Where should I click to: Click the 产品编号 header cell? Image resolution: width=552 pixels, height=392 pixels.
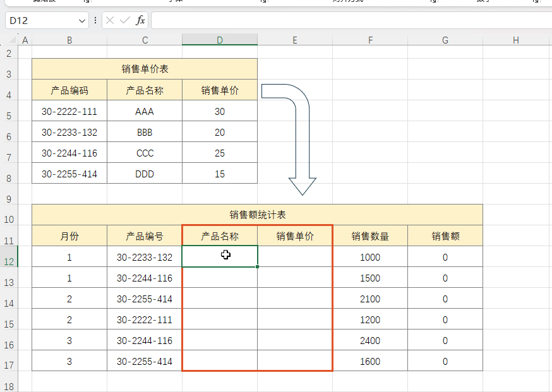(x=145, y=235)
